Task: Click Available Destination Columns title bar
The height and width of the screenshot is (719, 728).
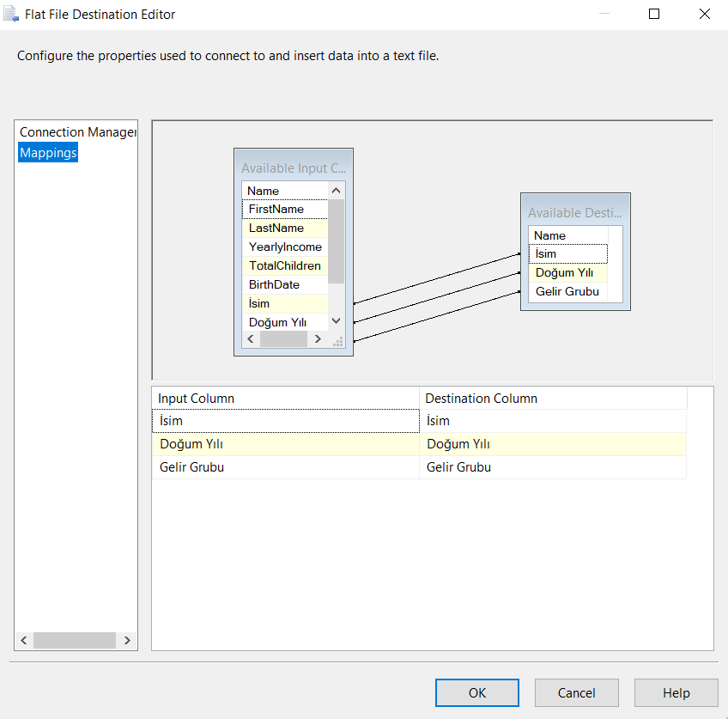Action: coord(575,213)
